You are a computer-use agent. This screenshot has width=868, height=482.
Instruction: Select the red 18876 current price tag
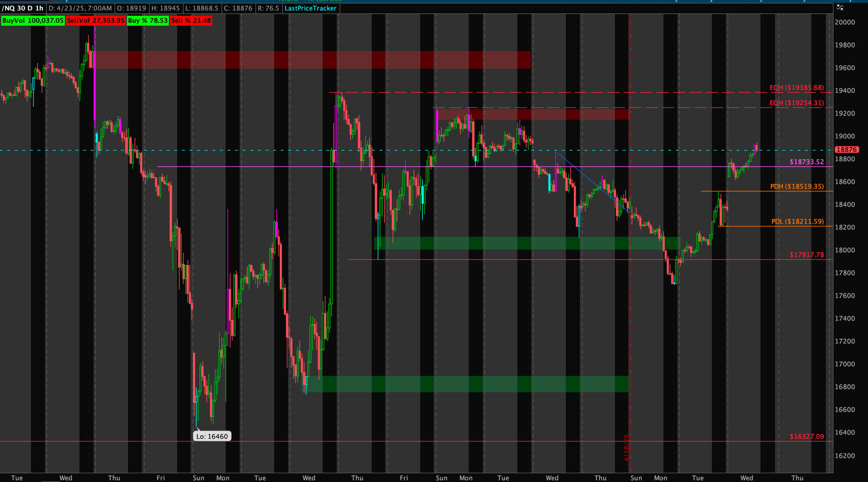click(846, 150)
